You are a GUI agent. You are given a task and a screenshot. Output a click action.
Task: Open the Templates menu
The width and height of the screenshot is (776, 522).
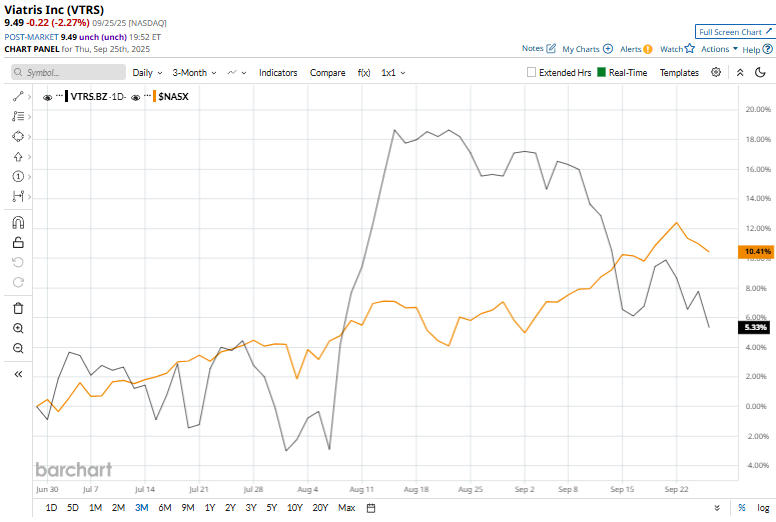coord(679,73)
